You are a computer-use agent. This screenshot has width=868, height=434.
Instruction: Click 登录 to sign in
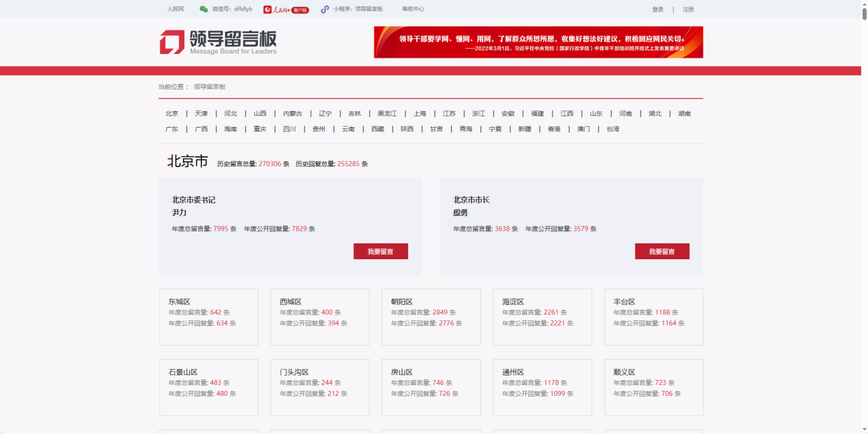point(658,10)
